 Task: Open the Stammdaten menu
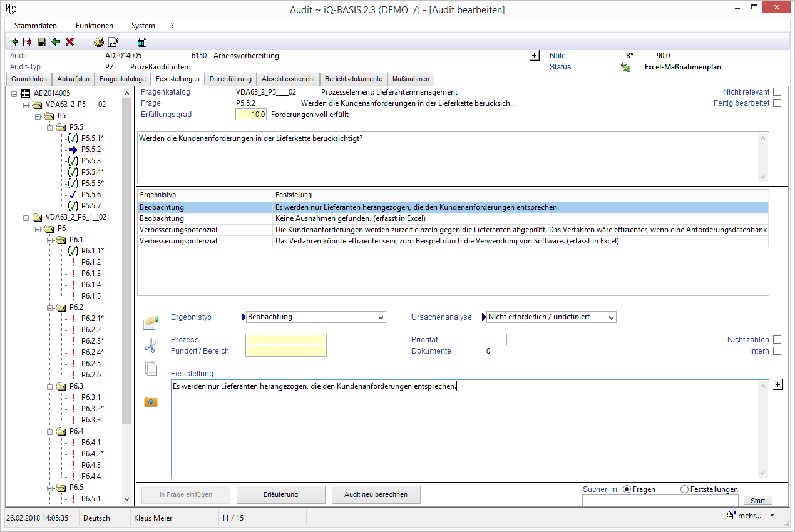(x=36, y=26)
